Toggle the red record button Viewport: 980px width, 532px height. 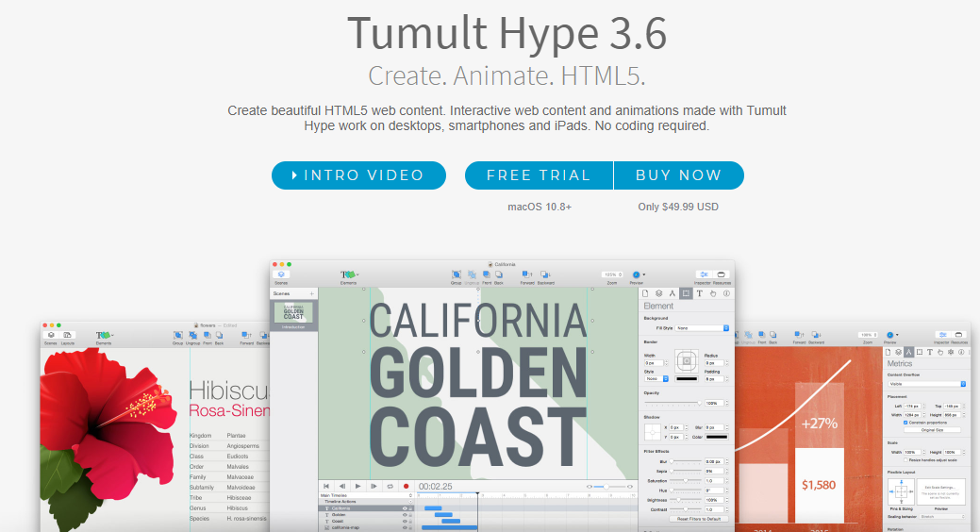point(407,487)
